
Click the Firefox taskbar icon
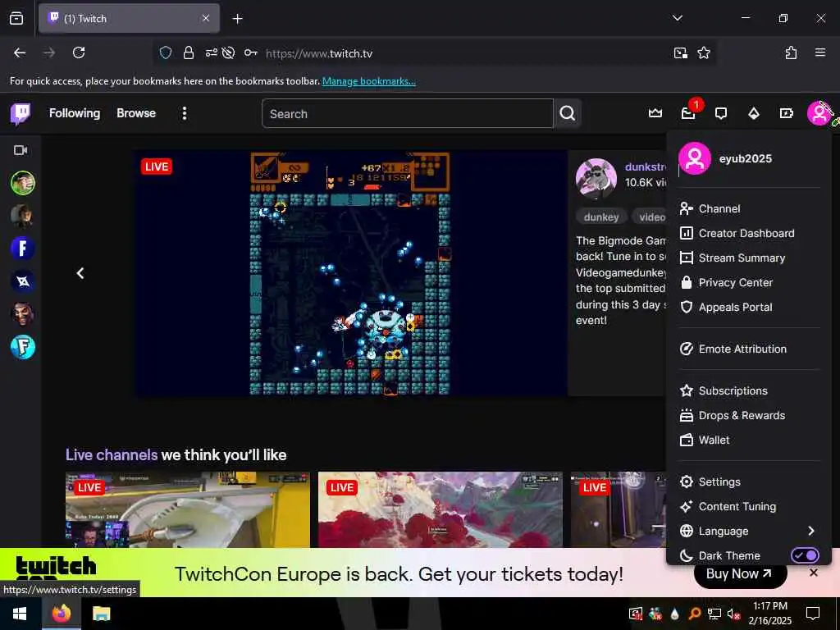click(62, 614)
